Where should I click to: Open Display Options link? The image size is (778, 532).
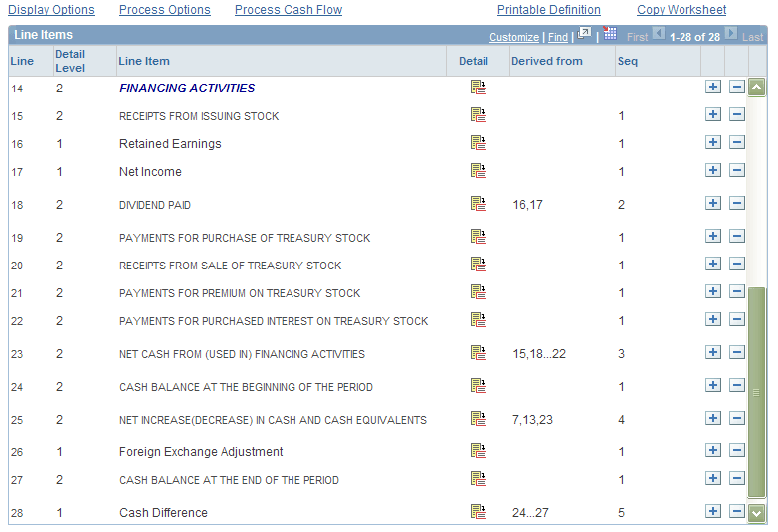pyautogui.click(x=51, y=9)
